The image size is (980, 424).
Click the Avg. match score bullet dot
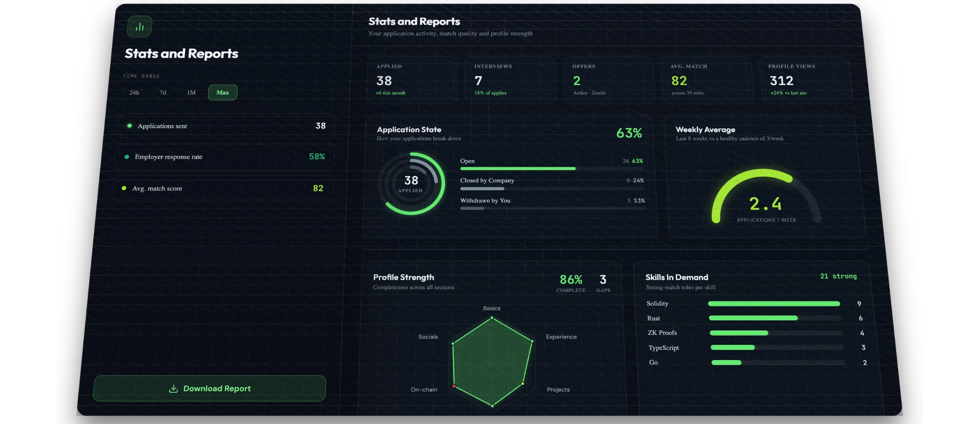pyautogui.click(x=124, y=188)
